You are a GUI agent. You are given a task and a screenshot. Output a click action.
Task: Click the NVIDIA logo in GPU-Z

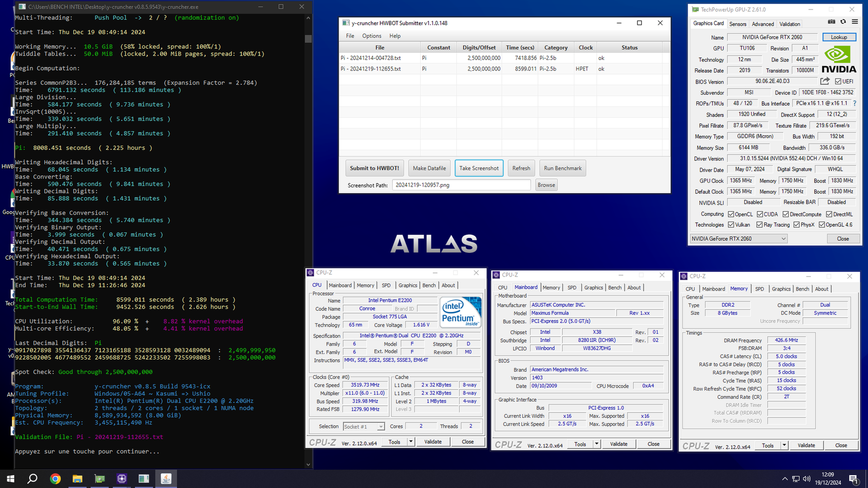839,60
